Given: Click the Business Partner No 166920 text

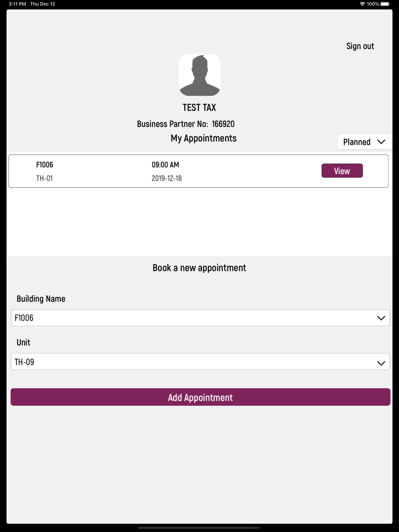Looking at the screenshot, I should pyautogui.click(x=186, y=124).
